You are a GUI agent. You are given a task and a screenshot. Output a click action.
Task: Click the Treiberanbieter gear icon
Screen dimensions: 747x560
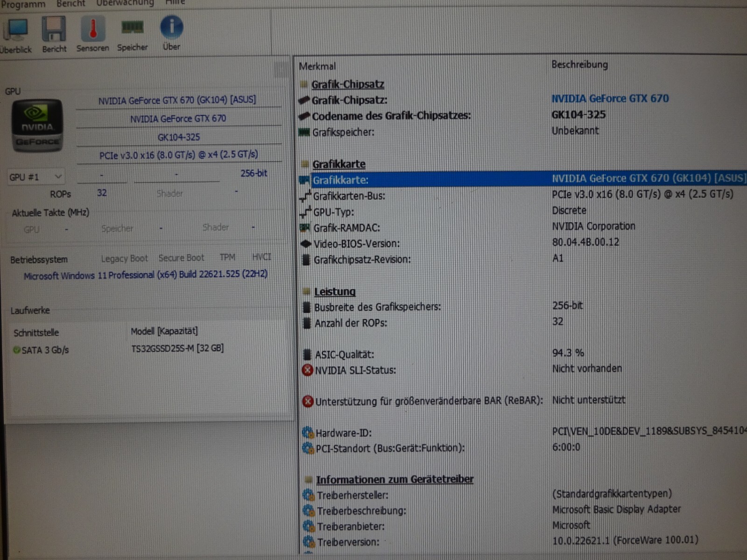pyautogui.click(x=309, y=526)
